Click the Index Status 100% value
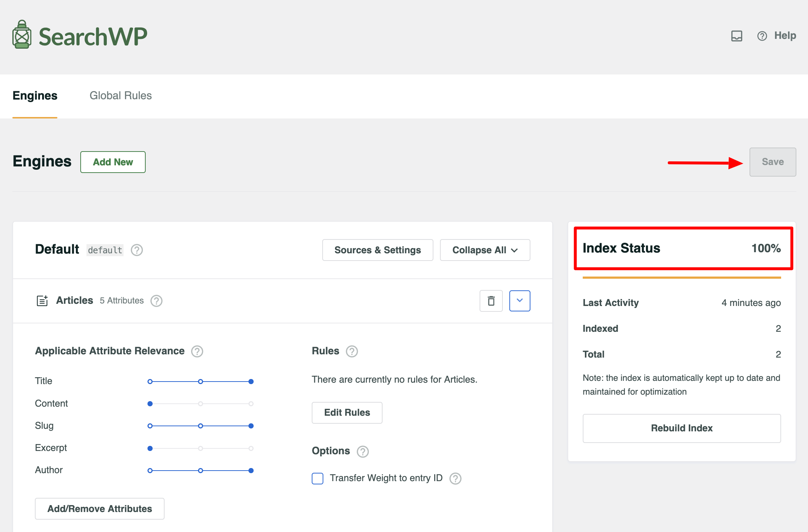The width and height of the screenshot is (808, 532). (766, 248)
